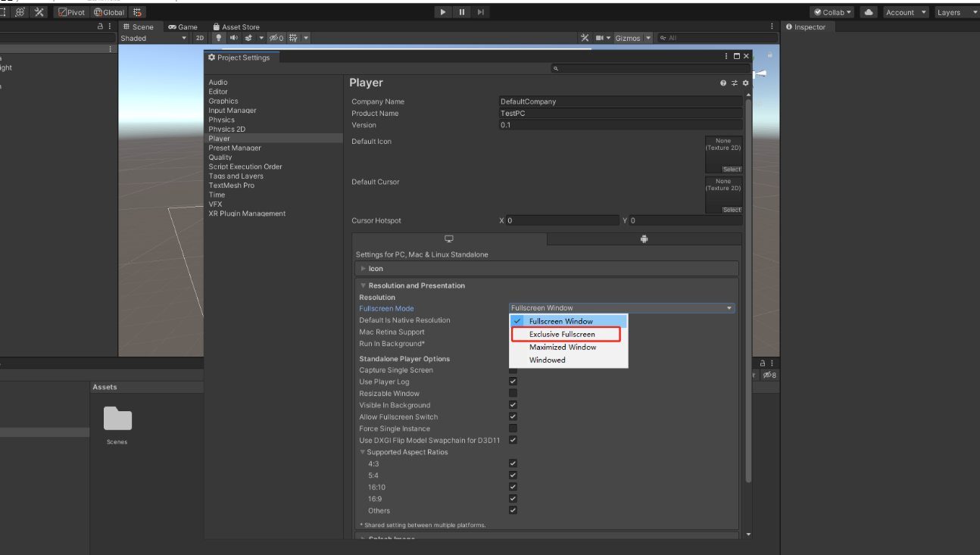980x555 pixels.
Task: Click Select under Default Cursor
Action: point(732,210)
